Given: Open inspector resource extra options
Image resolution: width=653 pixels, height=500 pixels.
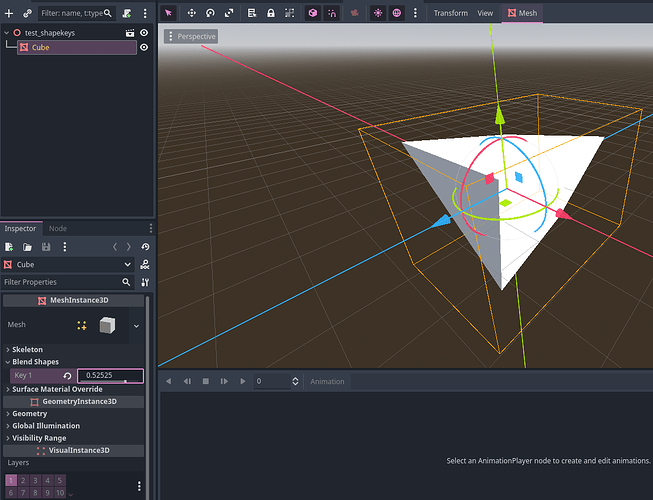Looking at the screenshot, I should 65,247.
